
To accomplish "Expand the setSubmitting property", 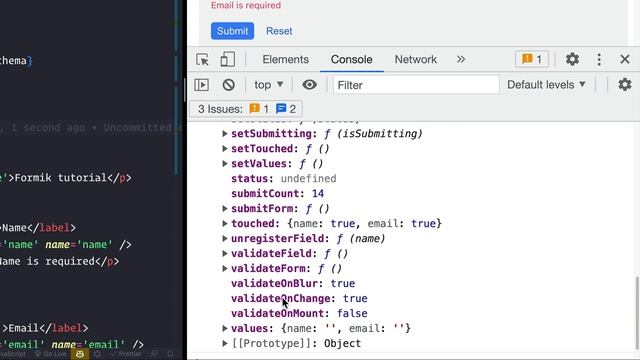I will 224,133.
